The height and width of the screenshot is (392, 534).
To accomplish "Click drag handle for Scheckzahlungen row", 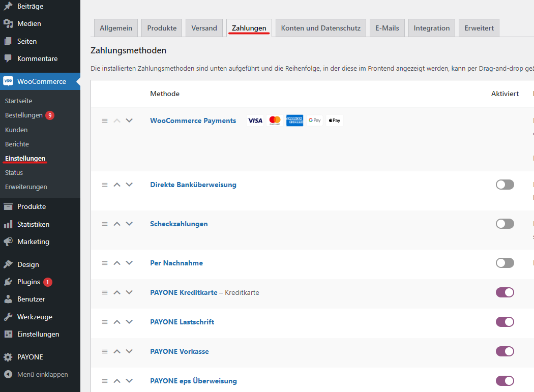I will coord(105,224).
